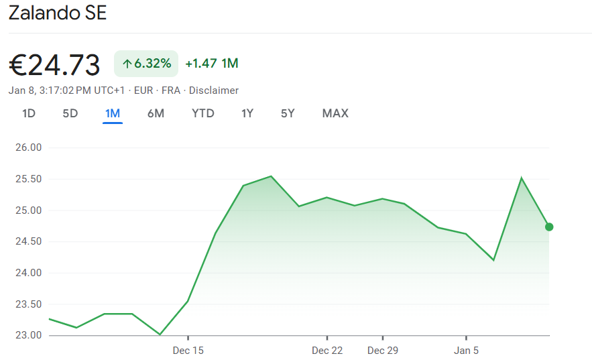Image resolution: width=592 pixels, height=364 pixels.
Task: Click the €24.73 price value
Action: (x=54, y=65)
